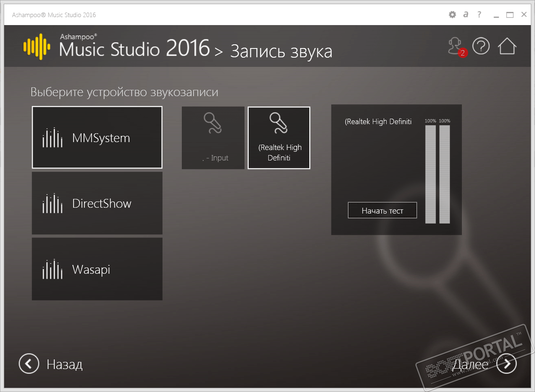Open settings via the gear icon
The height and width of the screenshot is (392, 535).
point(452,15)
